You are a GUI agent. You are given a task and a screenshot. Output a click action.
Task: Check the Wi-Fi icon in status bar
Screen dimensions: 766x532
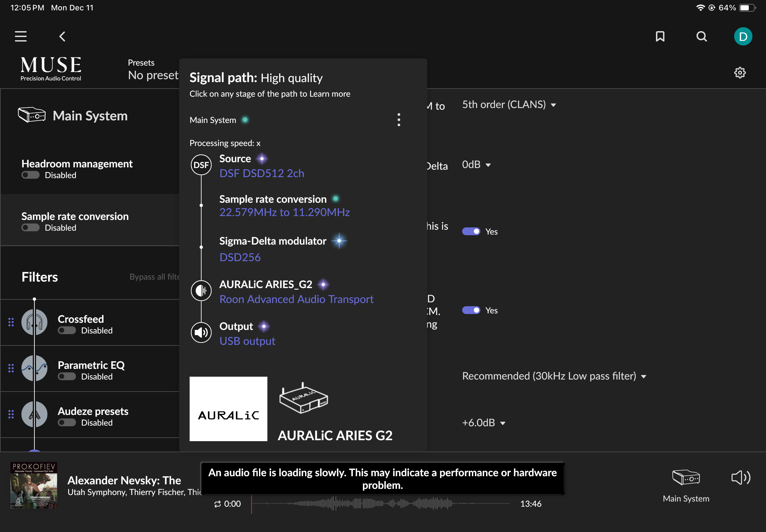click(700, 7)
